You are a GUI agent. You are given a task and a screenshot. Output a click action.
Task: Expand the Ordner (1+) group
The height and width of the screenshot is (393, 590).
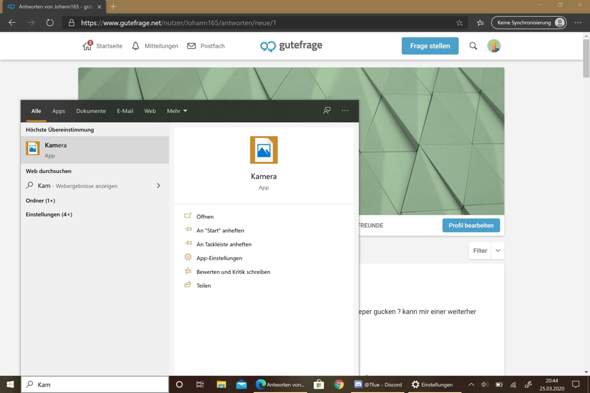click(40, 201)
